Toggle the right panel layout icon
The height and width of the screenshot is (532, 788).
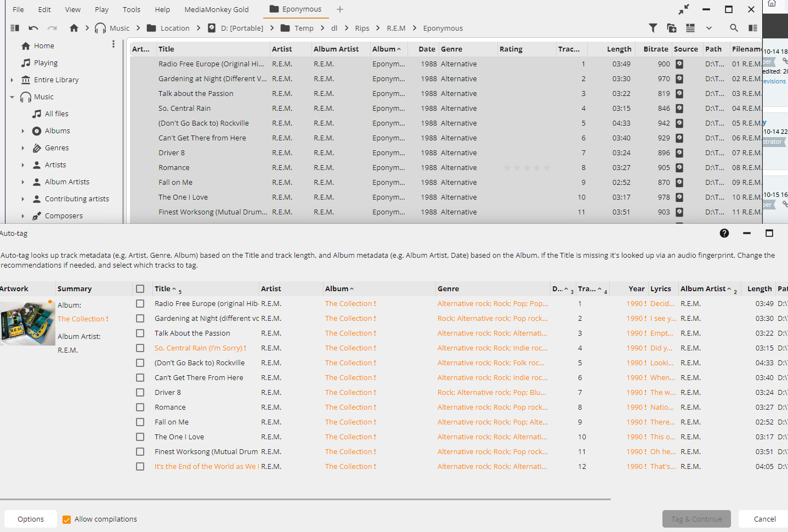[753, 28]
